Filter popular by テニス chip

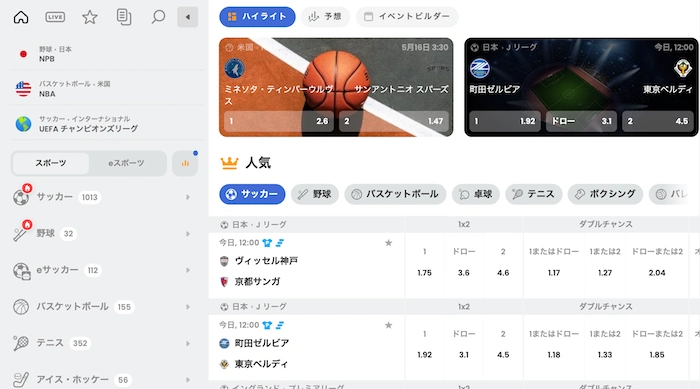coord(533,194)
